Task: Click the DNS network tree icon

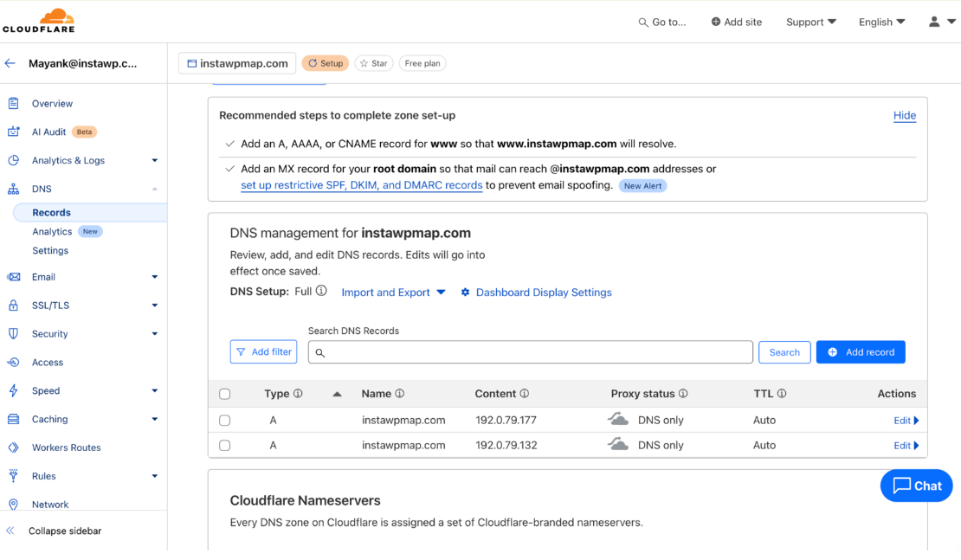Action: [x=14, y=189]
